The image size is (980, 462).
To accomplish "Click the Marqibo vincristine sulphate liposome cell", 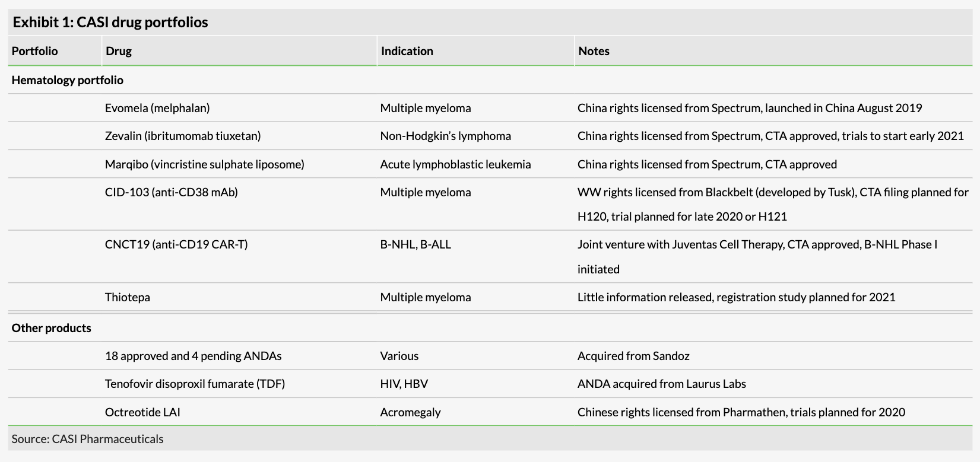I will click(204, 164).
